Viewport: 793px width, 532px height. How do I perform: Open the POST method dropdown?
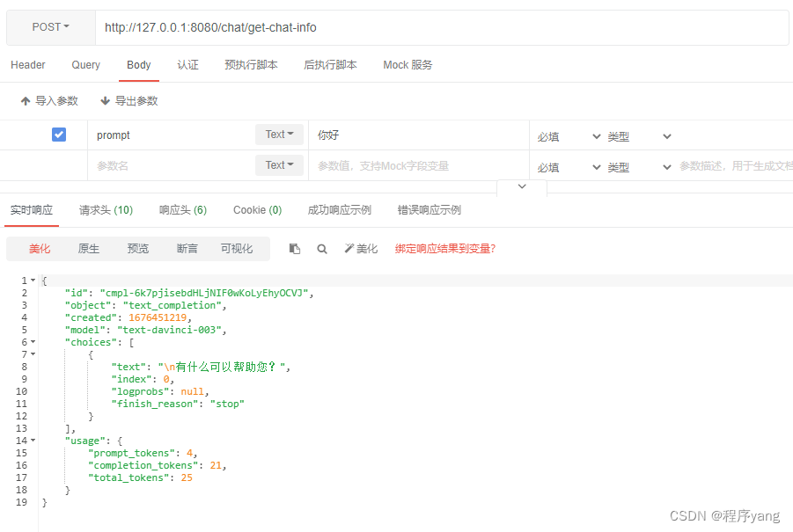click(x=50, y=27)
